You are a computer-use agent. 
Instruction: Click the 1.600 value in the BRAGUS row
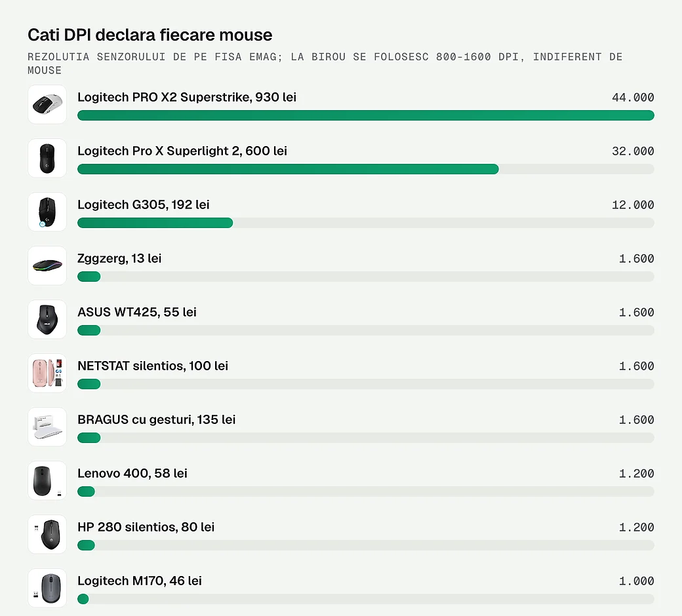click(636, 420)
